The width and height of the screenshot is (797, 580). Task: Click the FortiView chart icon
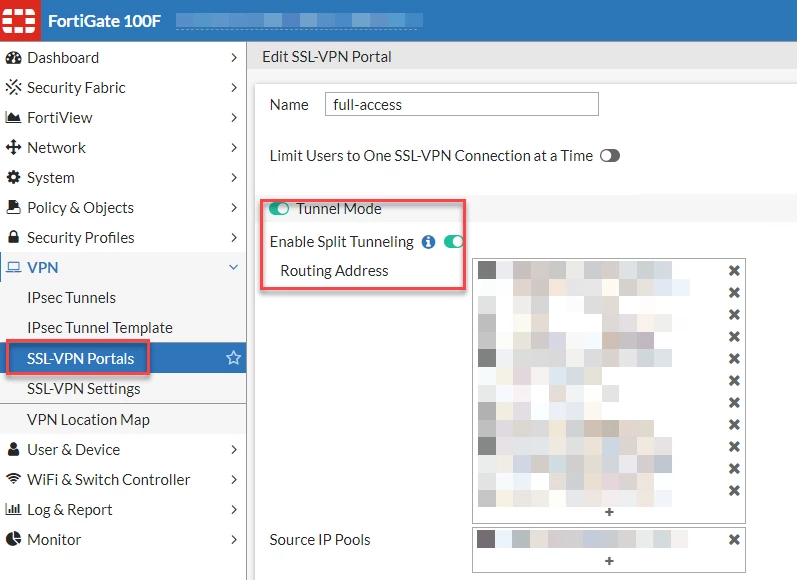pyautogui.click(x=13, y=117)
